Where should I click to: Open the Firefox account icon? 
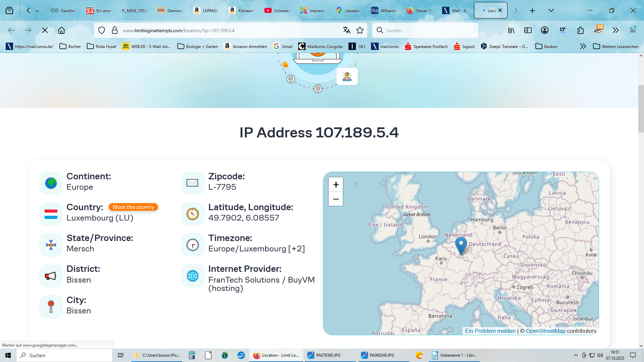click(545, 31)
